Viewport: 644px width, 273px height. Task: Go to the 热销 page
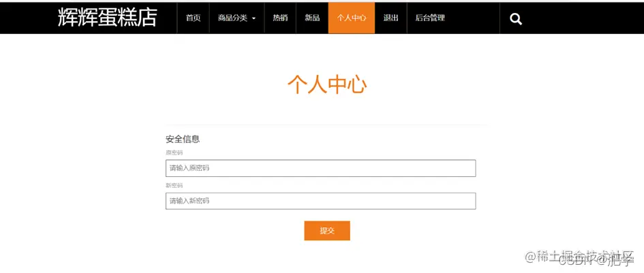[x=280, y=18]
